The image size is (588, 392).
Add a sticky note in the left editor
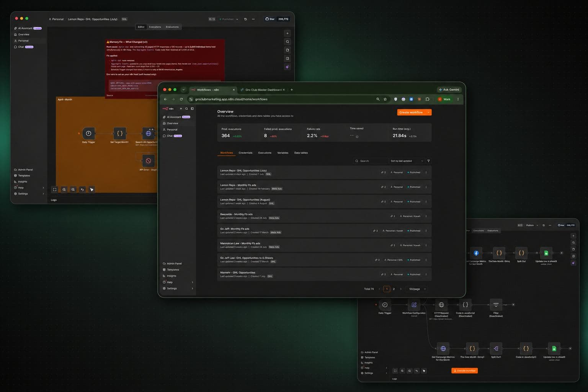click(x=287, y=50)
